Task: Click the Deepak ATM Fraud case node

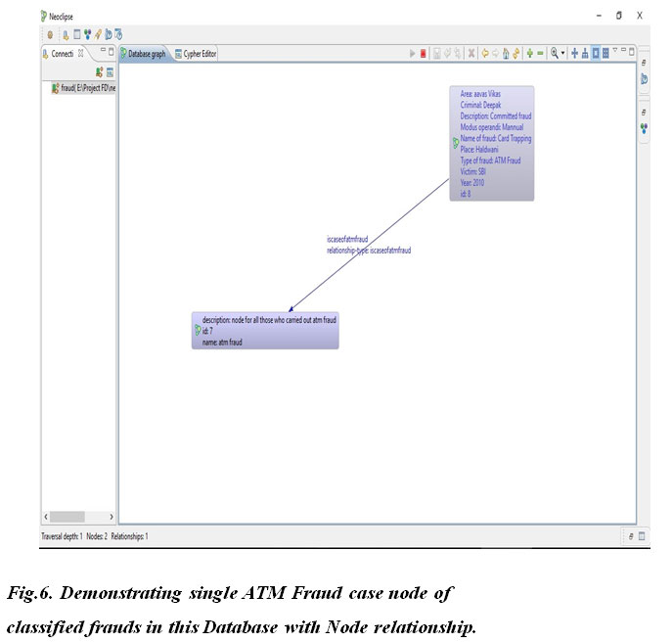Action: [x=492, y=143]
